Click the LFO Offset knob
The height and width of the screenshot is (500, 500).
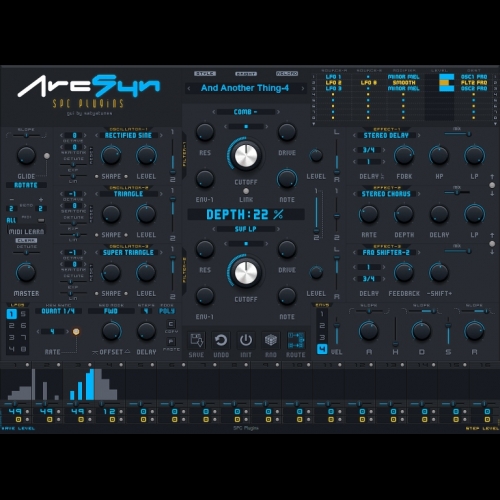(111, 331)
